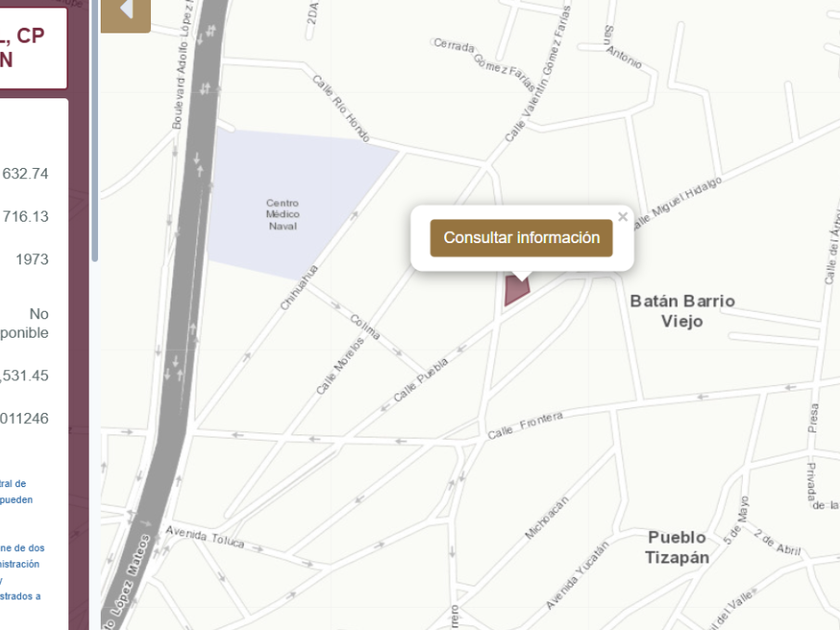Click the side panel vertical scrollbar

point(95,131)
